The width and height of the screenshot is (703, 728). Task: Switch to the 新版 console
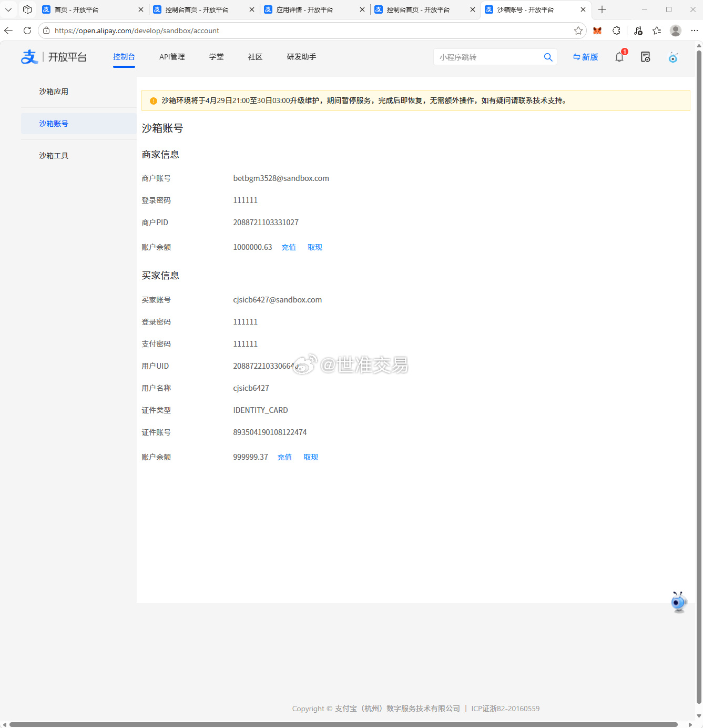pos(586,57)
